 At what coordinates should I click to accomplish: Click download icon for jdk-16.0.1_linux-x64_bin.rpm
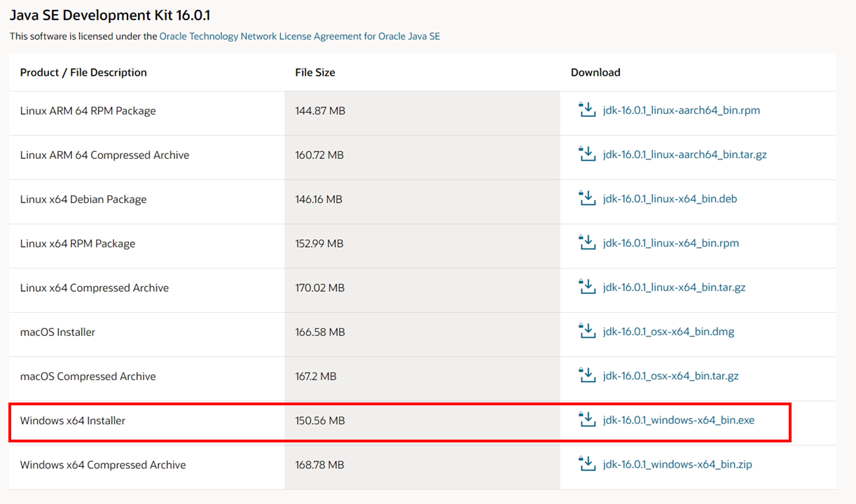(x=586, y=243)
